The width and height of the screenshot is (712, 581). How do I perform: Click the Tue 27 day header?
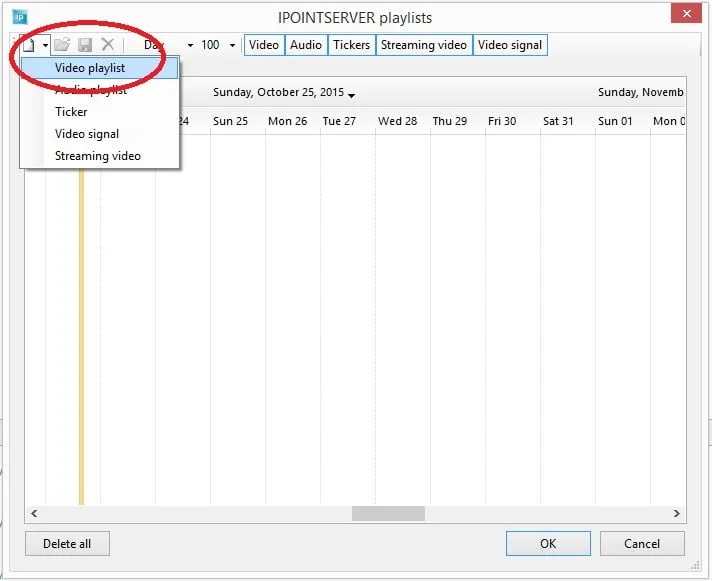(339, 121)
